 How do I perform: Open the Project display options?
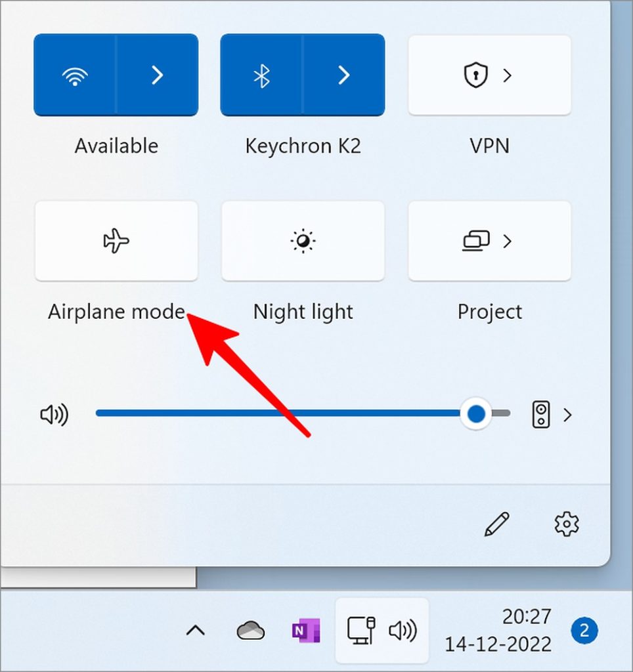(x=489, y=241)
